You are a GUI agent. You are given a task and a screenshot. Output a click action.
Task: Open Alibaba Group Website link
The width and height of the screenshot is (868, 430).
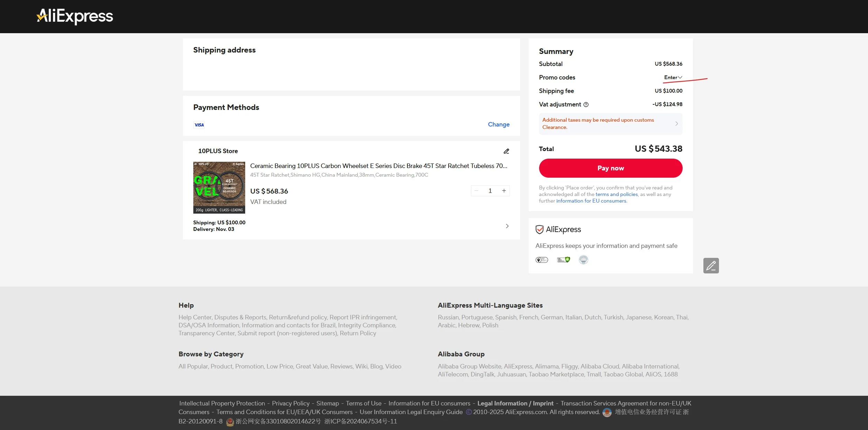coord(469,366)
